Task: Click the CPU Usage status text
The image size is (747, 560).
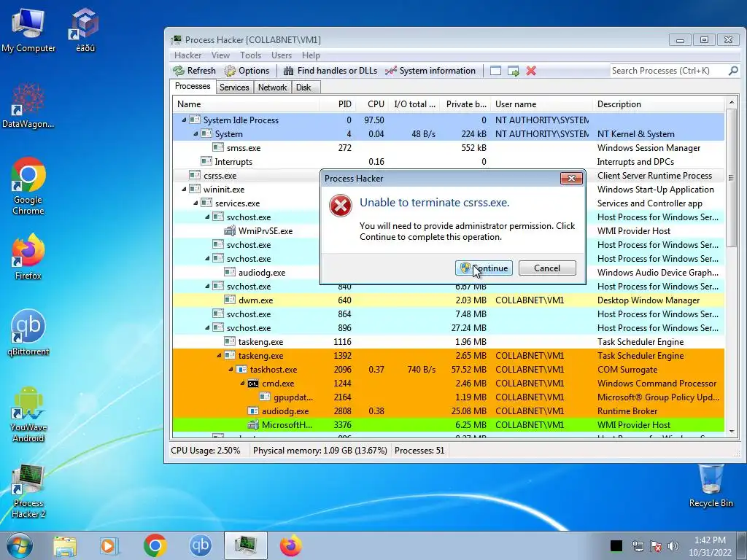Action: click(x=205, y=451)
